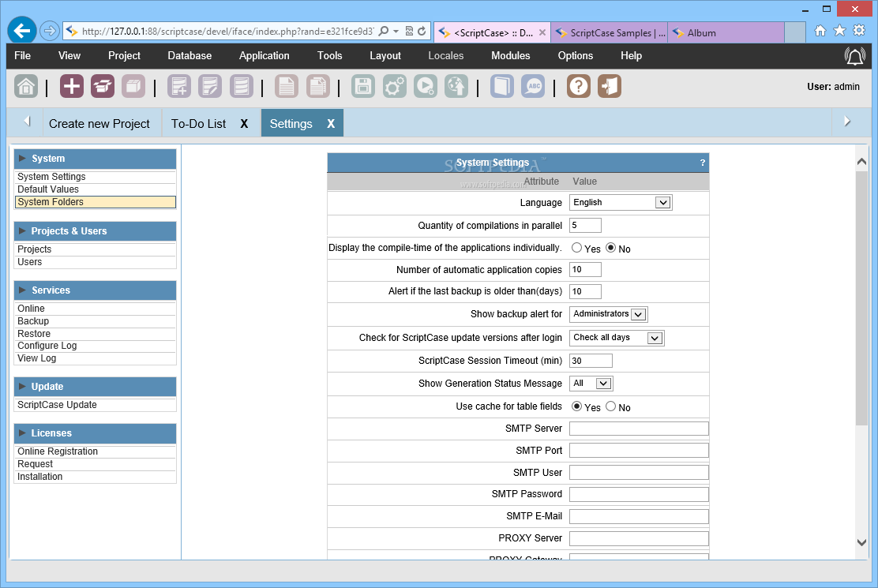Select No for use cache for table fields

point(611,406)
